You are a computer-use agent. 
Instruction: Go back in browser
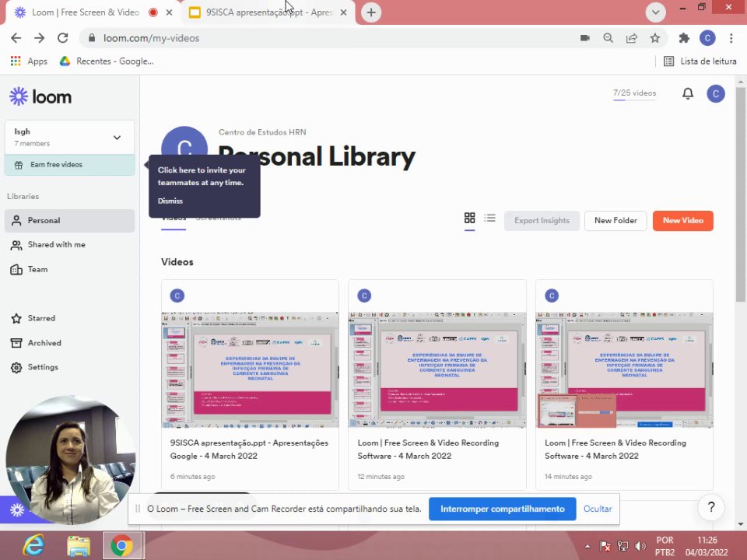click(16, 38)
